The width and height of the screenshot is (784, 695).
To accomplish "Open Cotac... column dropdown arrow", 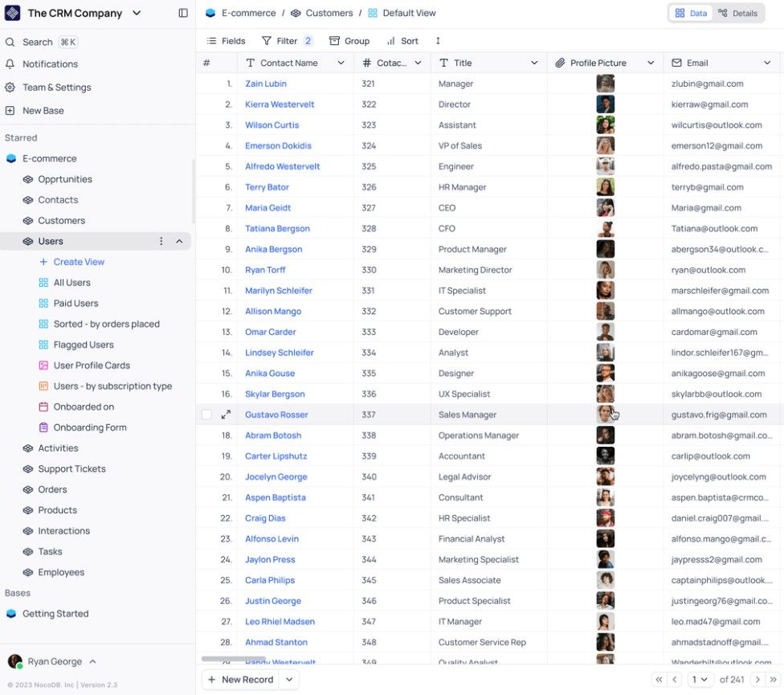I will (x=418, y=63).
